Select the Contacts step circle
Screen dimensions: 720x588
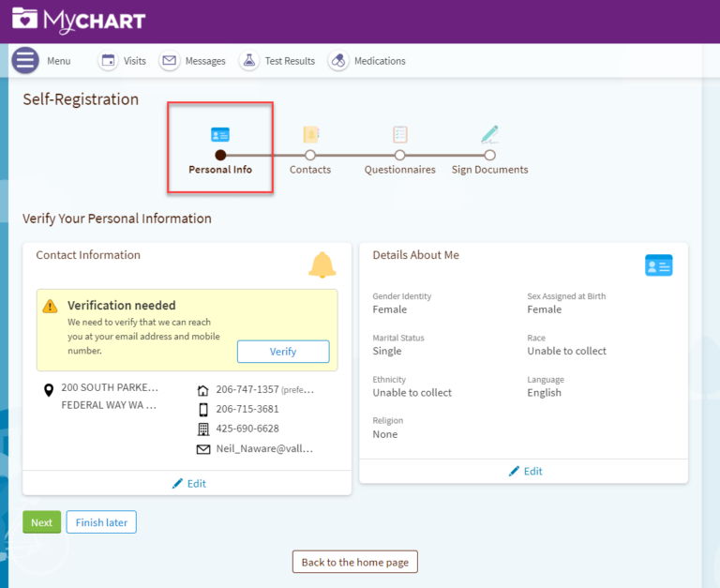pos(310,156)
